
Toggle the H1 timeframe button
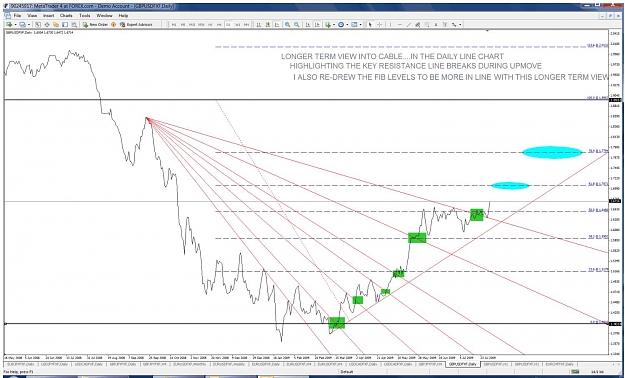point(210,24)
